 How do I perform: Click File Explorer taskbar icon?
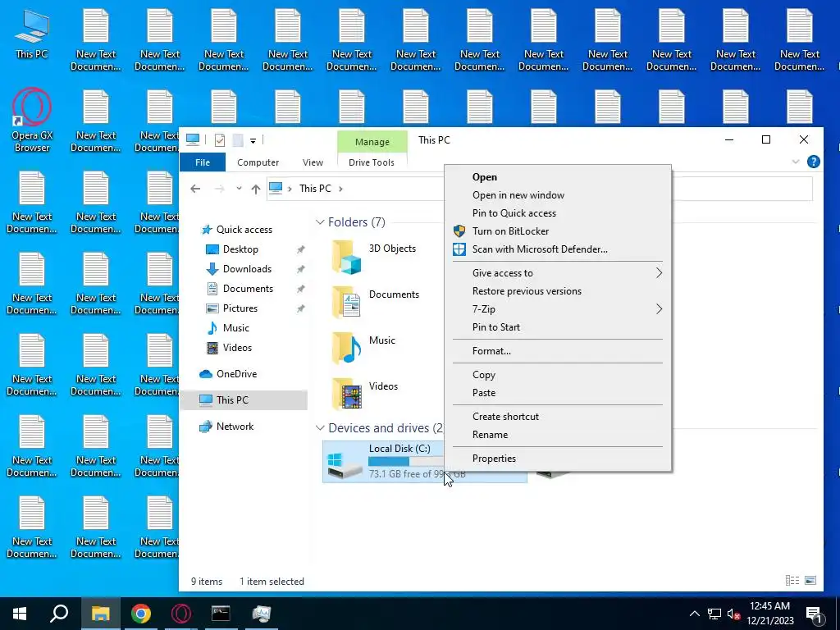[100, 614]
